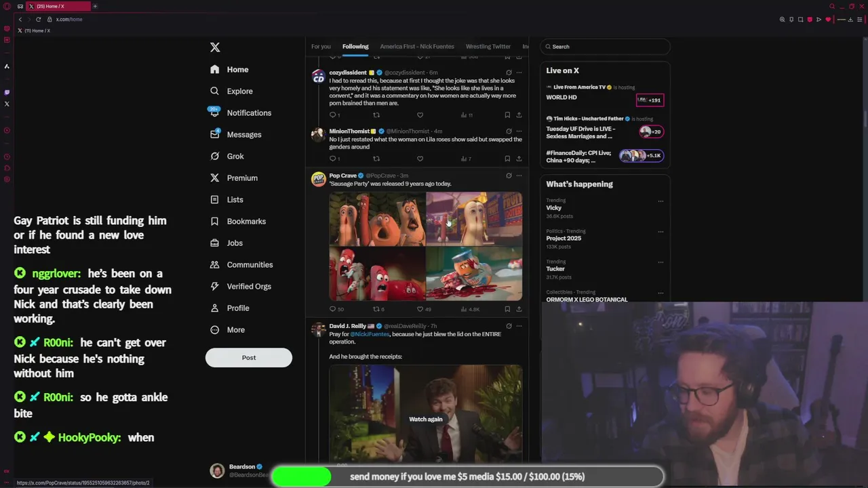
Task: Open the More menu in sidebar
Action: [x=227, y=329]
